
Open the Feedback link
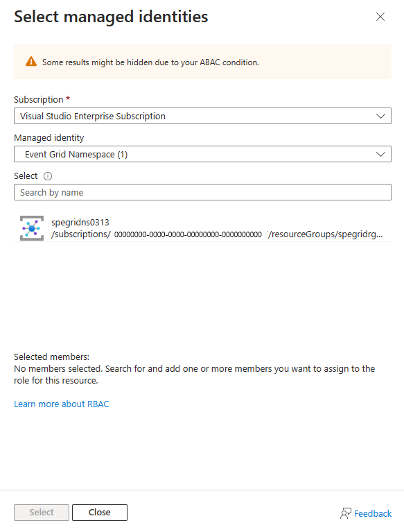point(373,514)
